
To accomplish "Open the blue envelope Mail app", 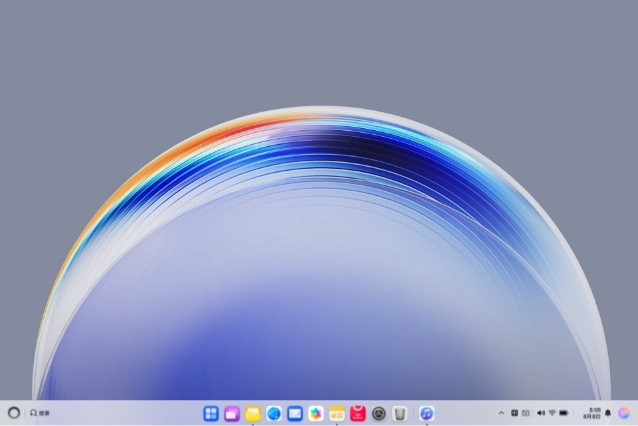I will (295, 413).
